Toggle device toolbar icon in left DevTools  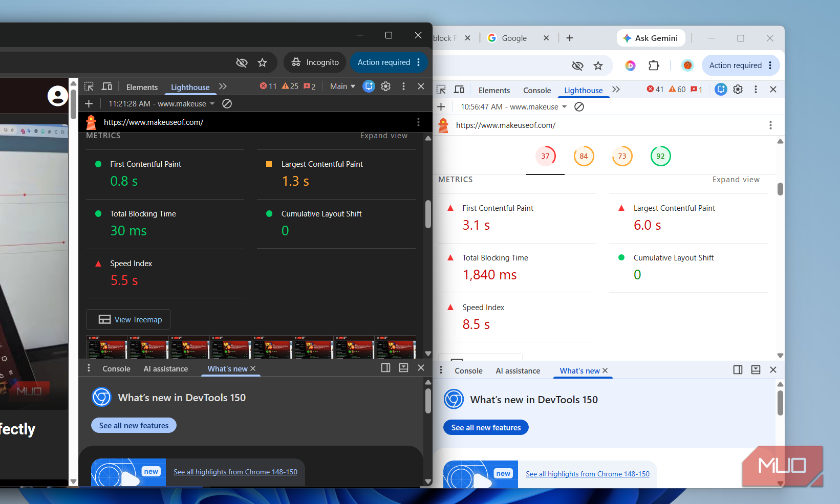click(x=107, y=86)
